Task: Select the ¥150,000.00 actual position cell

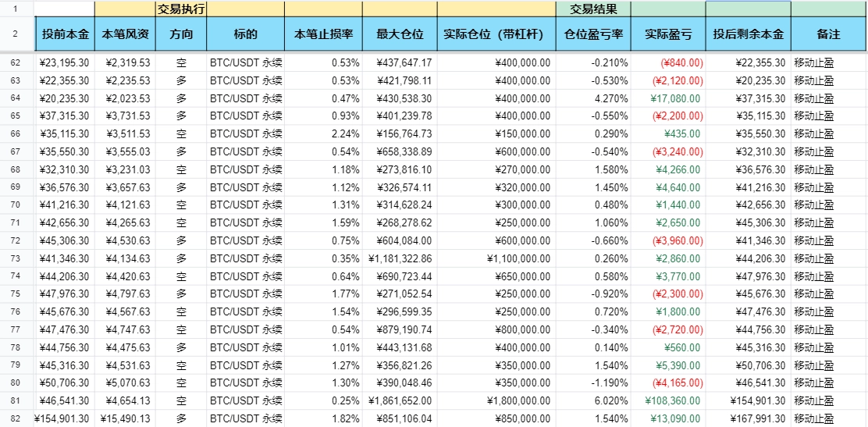Action: (496, 134)
